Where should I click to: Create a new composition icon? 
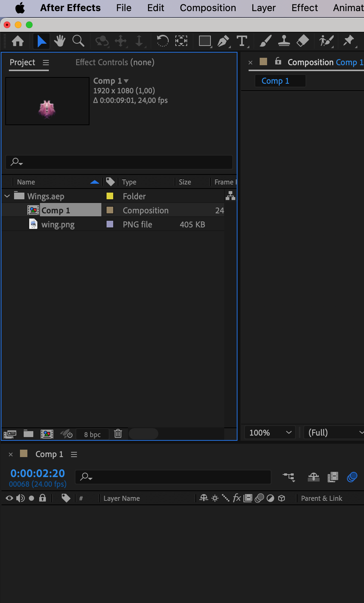(47, 434)
